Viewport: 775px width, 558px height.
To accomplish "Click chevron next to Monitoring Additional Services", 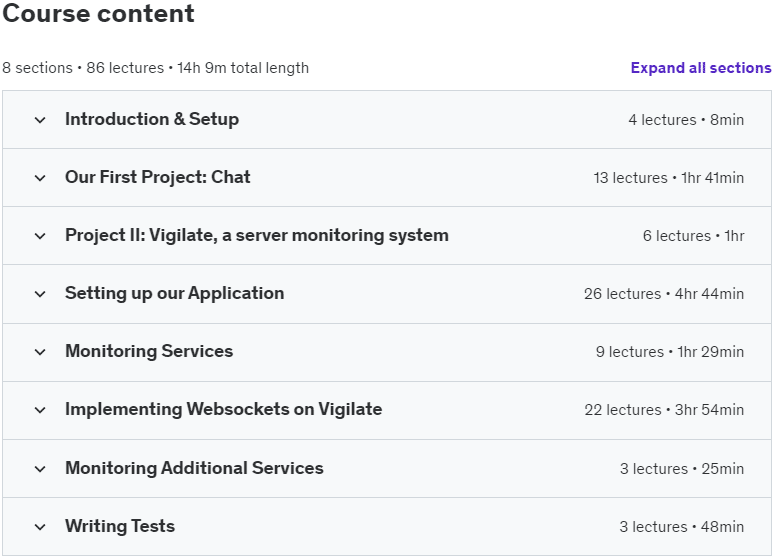I will click(x=40, y=469).
